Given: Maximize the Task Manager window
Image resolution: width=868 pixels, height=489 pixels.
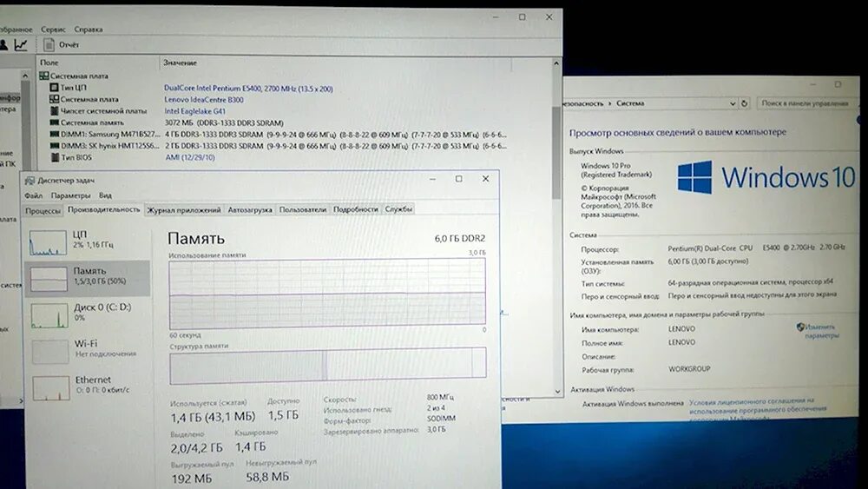Looking at the screenshot, I should [x=459, y=179].
